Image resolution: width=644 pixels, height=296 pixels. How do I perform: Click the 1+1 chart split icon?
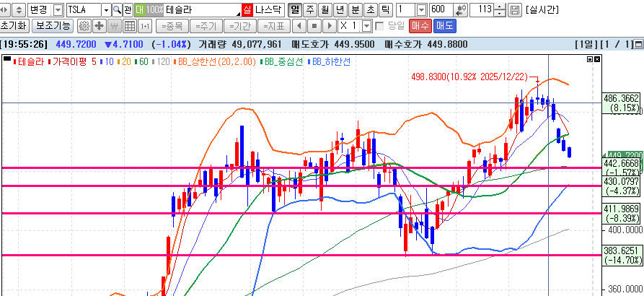pyautogui.click(x=145, y=26)
